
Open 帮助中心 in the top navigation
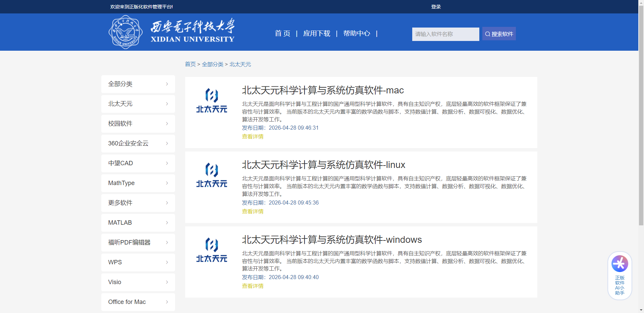click(357, 34)
